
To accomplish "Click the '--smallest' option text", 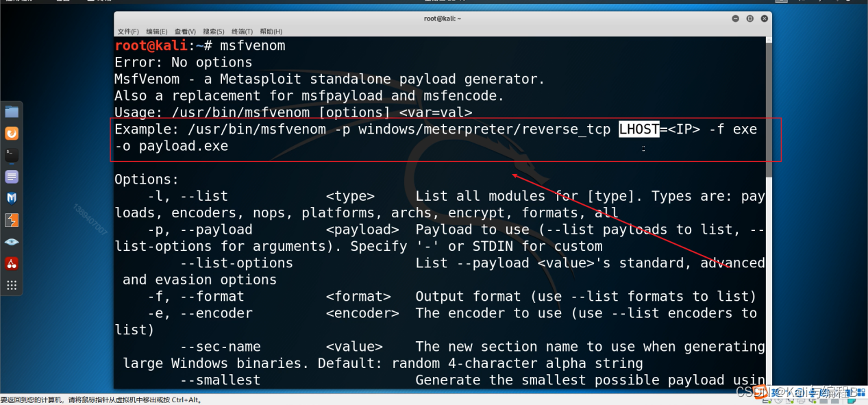I will [220, 380].
